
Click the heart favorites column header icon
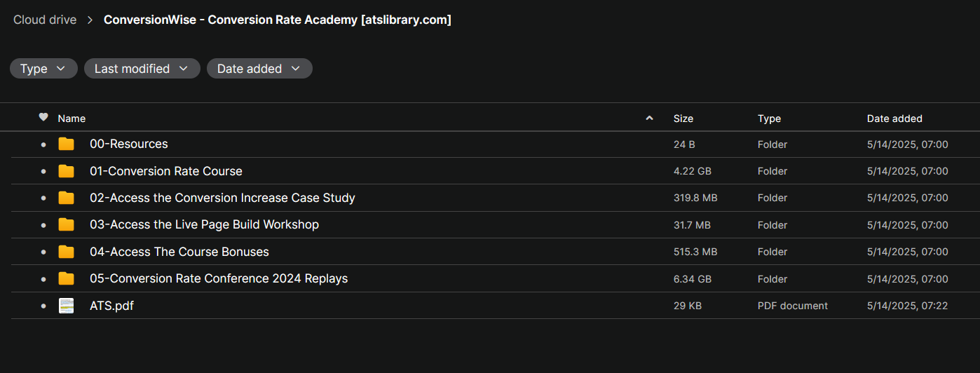pos(43,118)
